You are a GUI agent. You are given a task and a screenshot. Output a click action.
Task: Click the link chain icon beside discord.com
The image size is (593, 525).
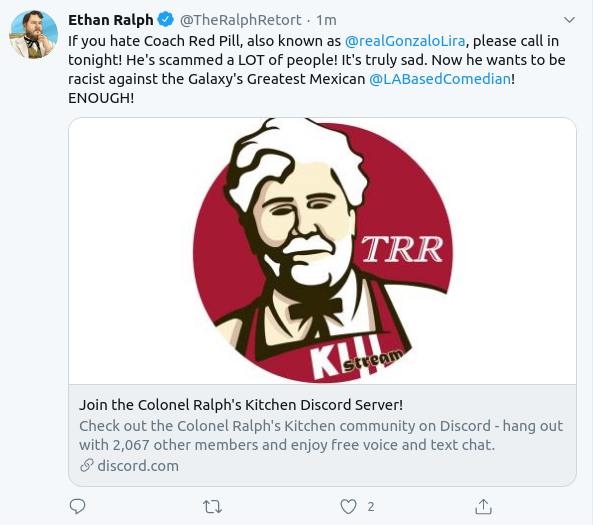pyautogui.click(x=87, y=466)
